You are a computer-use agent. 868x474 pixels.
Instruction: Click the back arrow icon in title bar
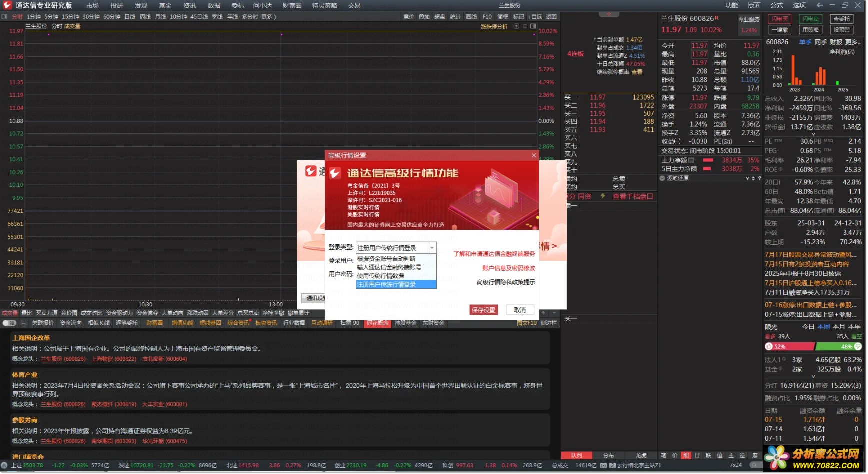pyautogui.click(x=820, y=5)
